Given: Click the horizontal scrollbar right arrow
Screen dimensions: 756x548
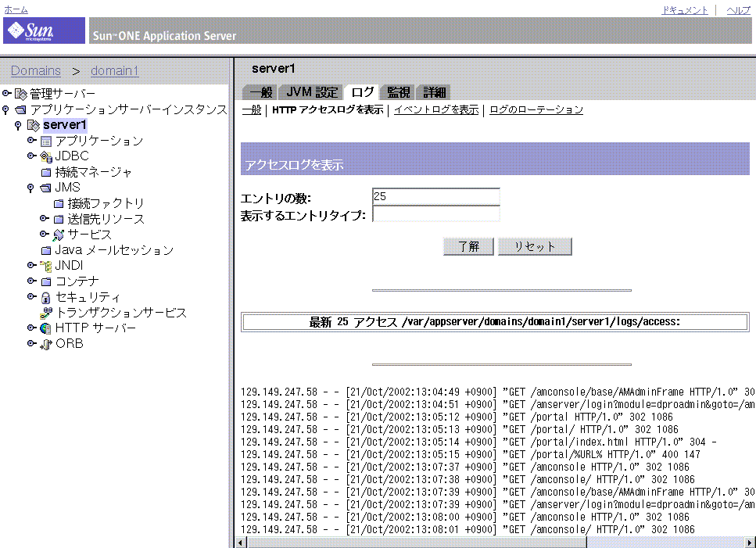Looking at the screenshot, I should 750,543.
